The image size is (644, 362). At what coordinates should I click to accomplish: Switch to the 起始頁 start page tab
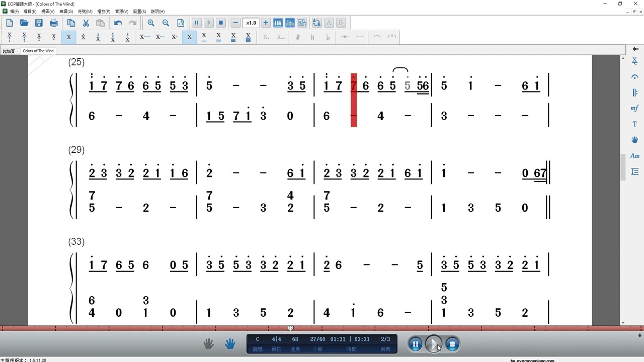(x=9, y=51)
